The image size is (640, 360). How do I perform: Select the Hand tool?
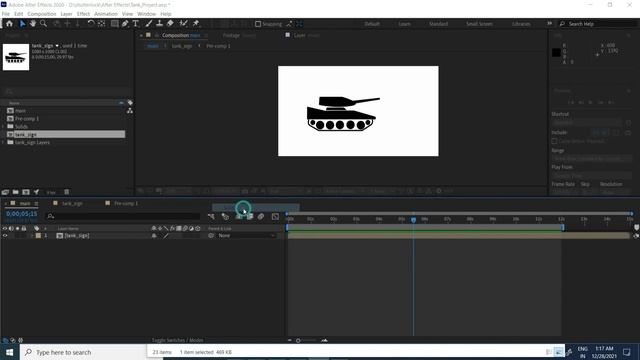coord(33,24)
